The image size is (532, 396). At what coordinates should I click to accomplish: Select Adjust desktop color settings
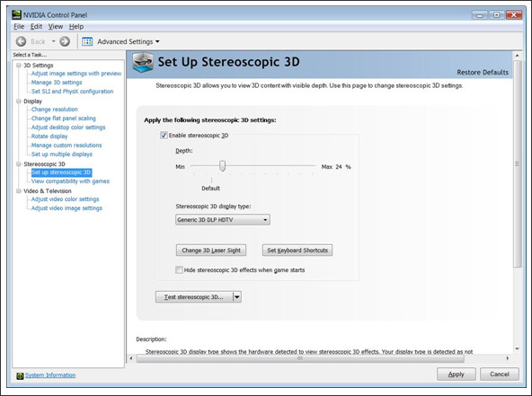(x=68, y=128)
